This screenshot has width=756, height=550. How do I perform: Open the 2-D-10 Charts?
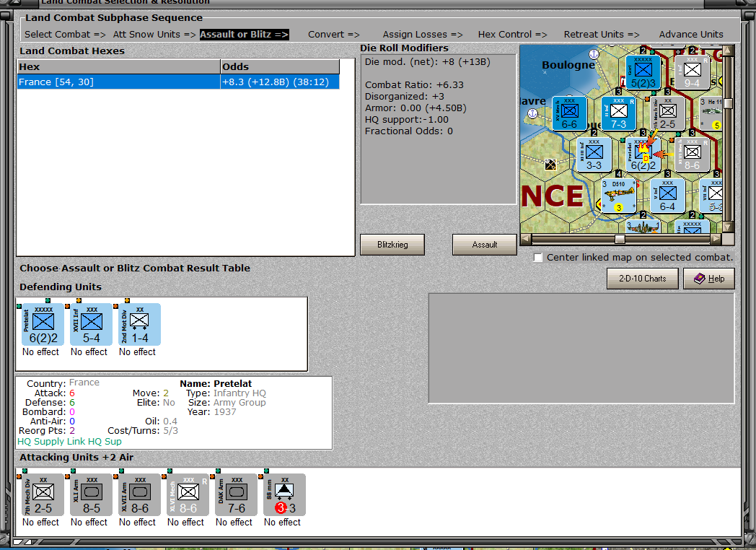point(642,279)
